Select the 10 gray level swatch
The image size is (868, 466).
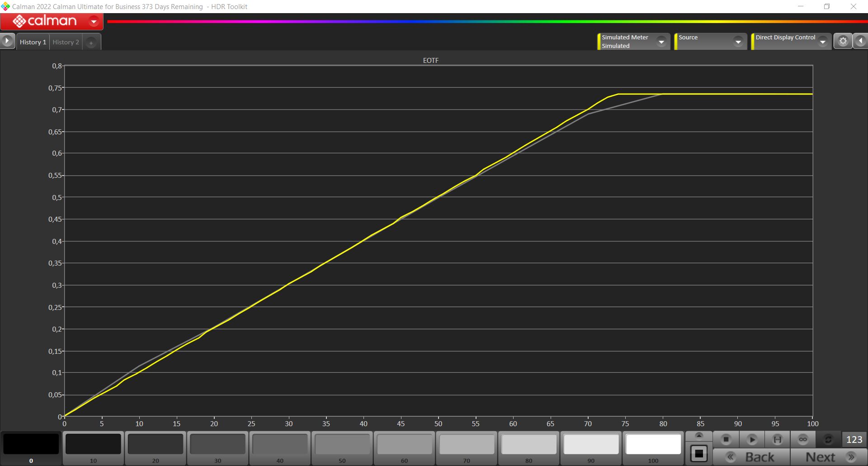[x=93, y=448]
